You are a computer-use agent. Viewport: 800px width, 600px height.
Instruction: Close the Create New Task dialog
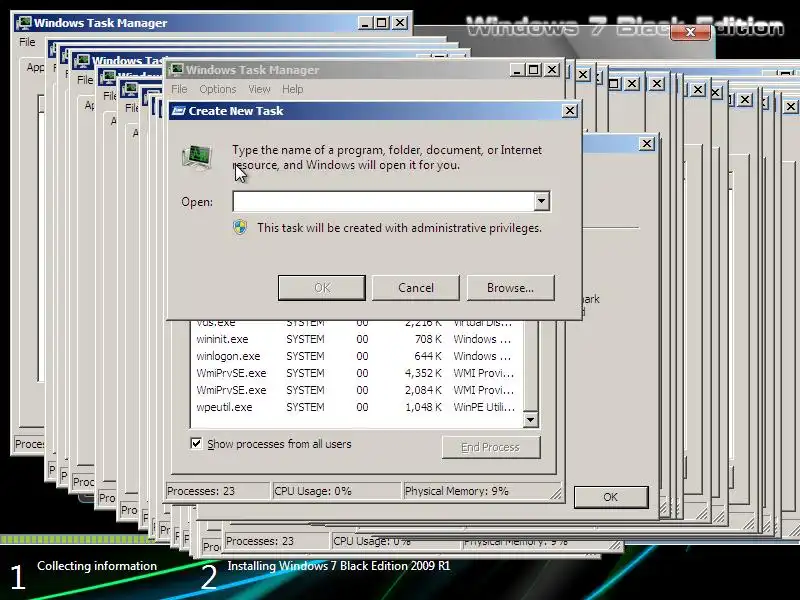pos(569,111)
